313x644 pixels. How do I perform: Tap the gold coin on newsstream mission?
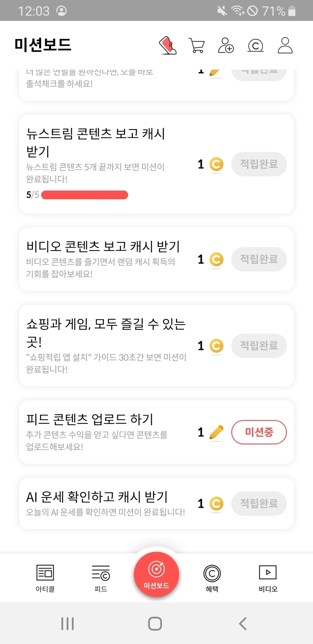(216, 165)
